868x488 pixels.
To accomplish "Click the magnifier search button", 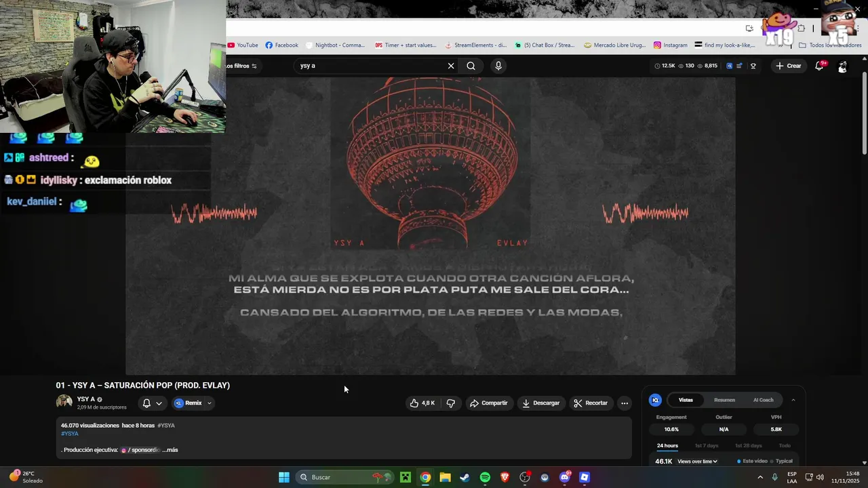I will (471, 66).
